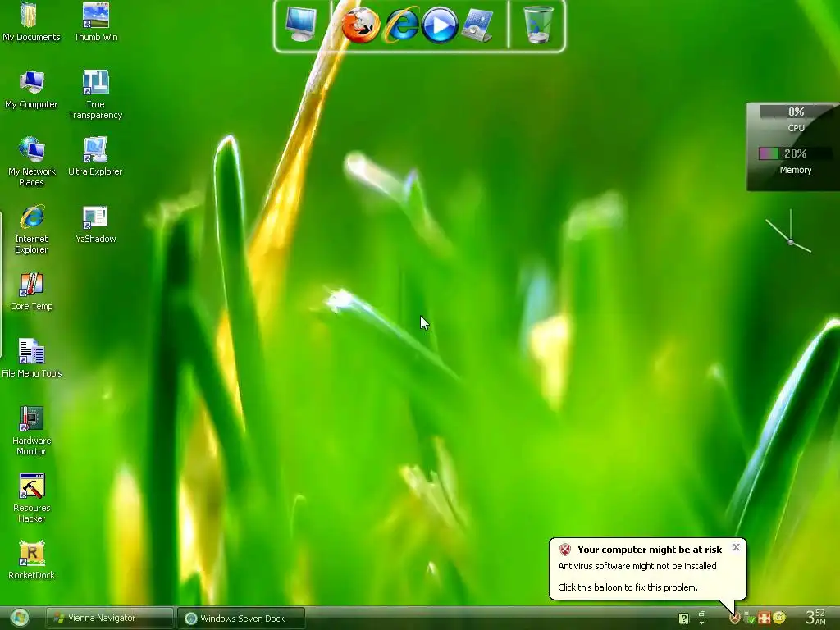Click the Start orb button
Viewport: 840px width, 630px height.
click(21, 619)
